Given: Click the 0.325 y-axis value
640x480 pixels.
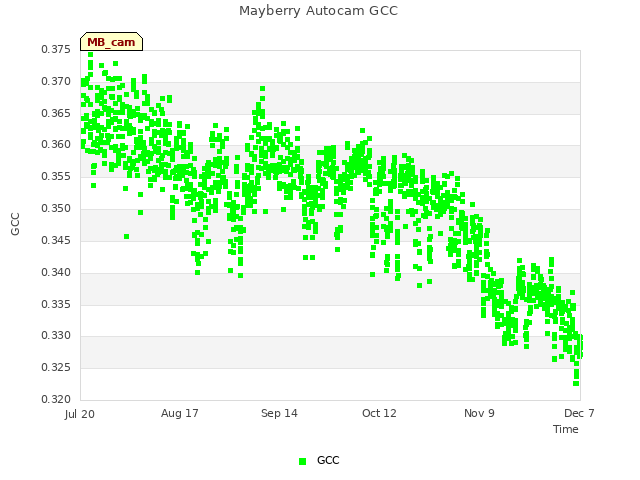Looking at the screenshot, I should [56, 367].
